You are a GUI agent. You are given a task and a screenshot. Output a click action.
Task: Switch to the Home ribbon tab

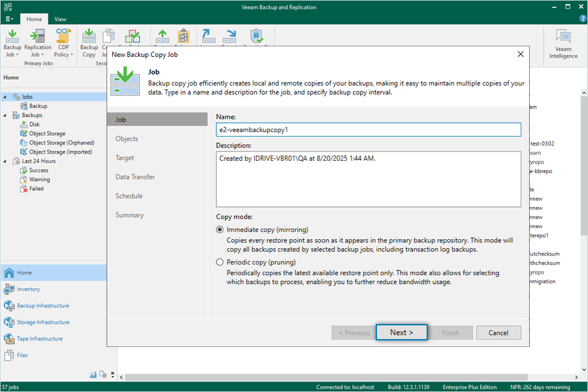click(34, 19)
